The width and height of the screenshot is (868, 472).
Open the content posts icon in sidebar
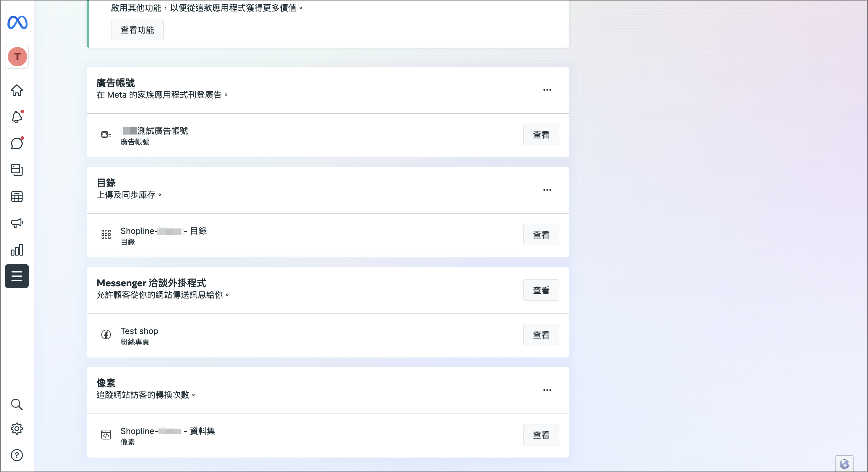[x=17, y=170]
